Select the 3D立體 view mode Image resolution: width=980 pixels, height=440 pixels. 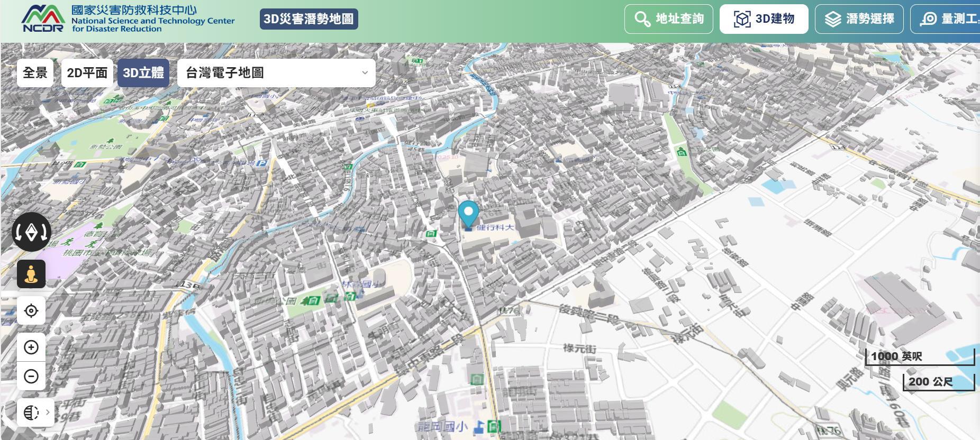point(143,72)
